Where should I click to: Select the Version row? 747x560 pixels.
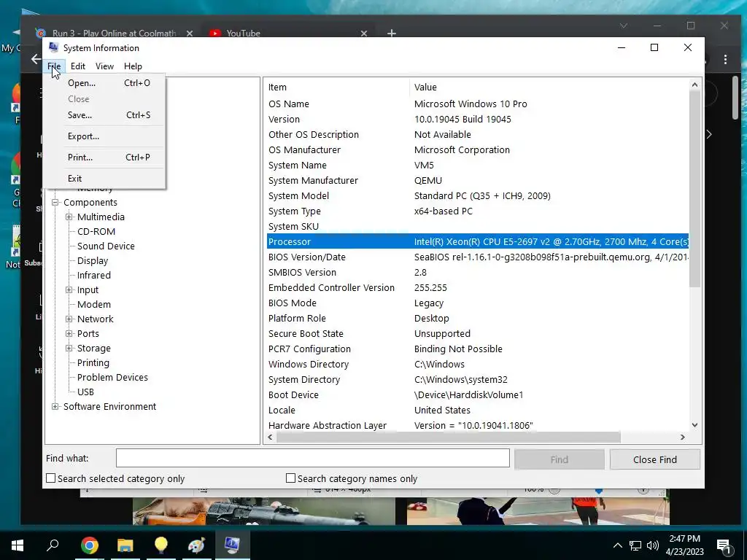477,119
